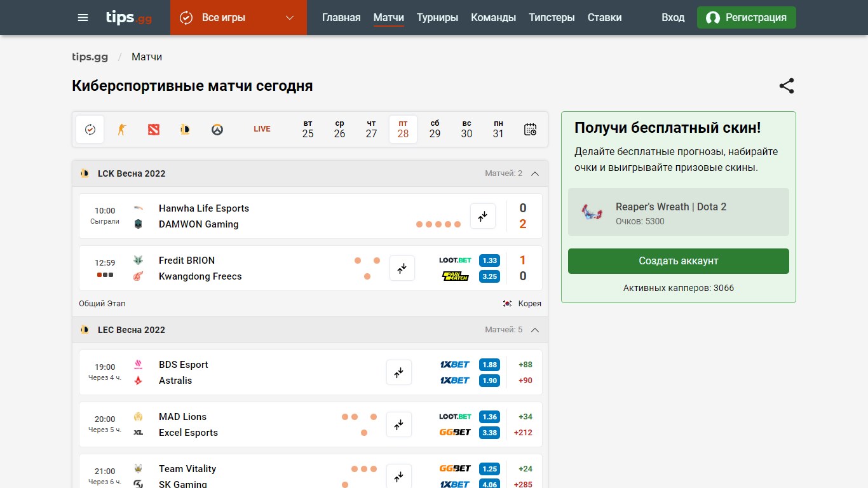Image resolution: width=868 pixels, height=488 pixels.
Task: Click the GGBET logo beside Excel Esports
Action: point(455,433)
